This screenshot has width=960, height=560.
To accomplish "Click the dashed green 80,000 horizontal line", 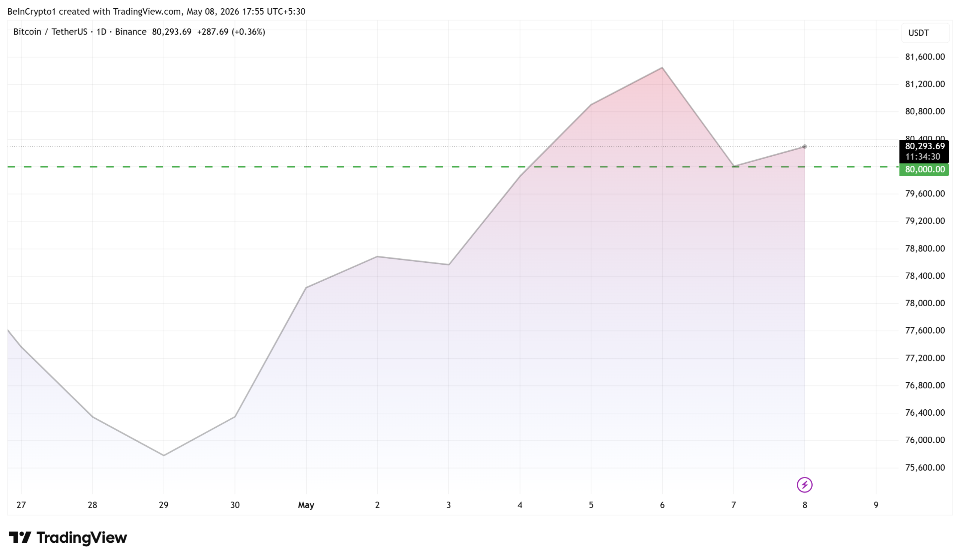I will click(x=453, y=167).
